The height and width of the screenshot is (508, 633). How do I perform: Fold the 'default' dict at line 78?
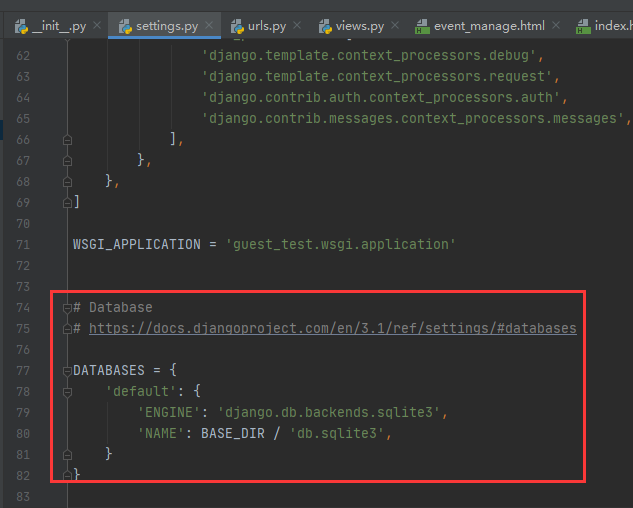click(67, 392)
